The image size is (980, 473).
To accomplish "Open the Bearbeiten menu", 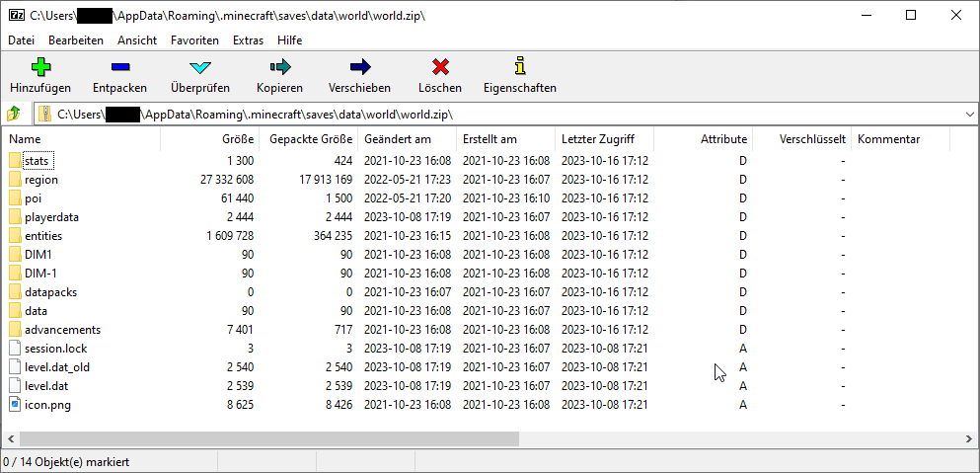I will coord(76,40).
